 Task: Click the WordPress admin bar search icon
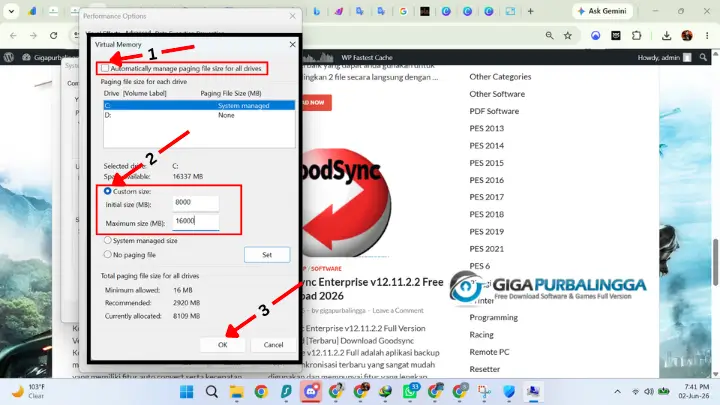tap(703, 57)
